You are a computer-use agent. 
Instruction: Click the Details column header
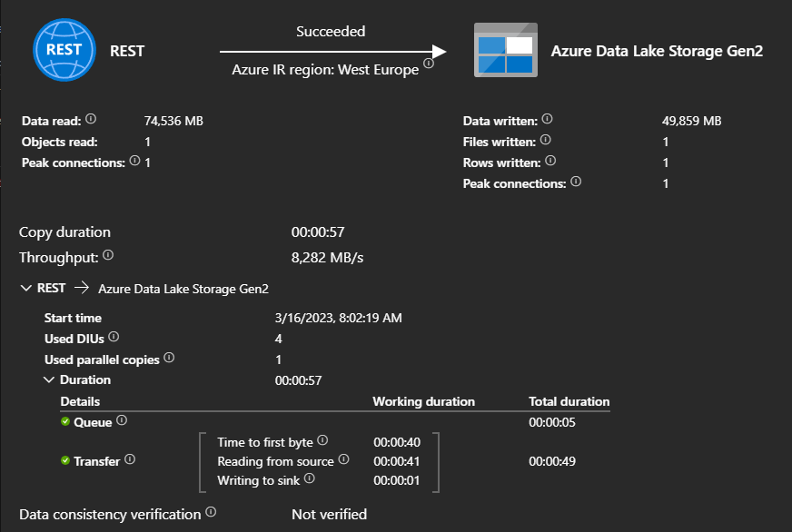[x=80, y=401]
